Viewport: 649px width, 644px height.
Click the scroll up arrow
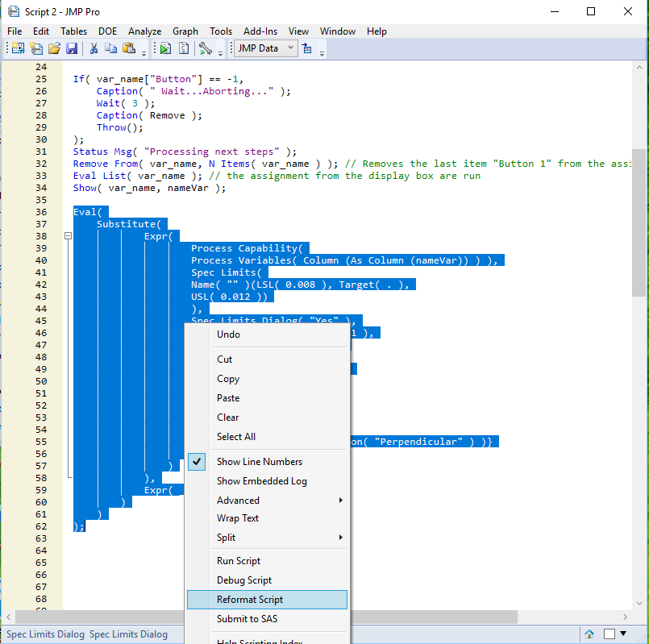click(x=639, y=67)
